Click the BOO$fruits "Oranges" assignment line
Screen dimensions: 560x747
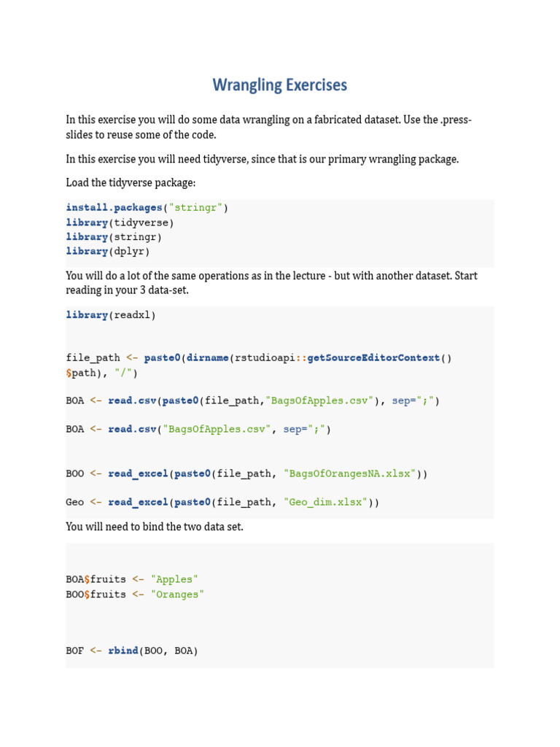click(135, 595)
